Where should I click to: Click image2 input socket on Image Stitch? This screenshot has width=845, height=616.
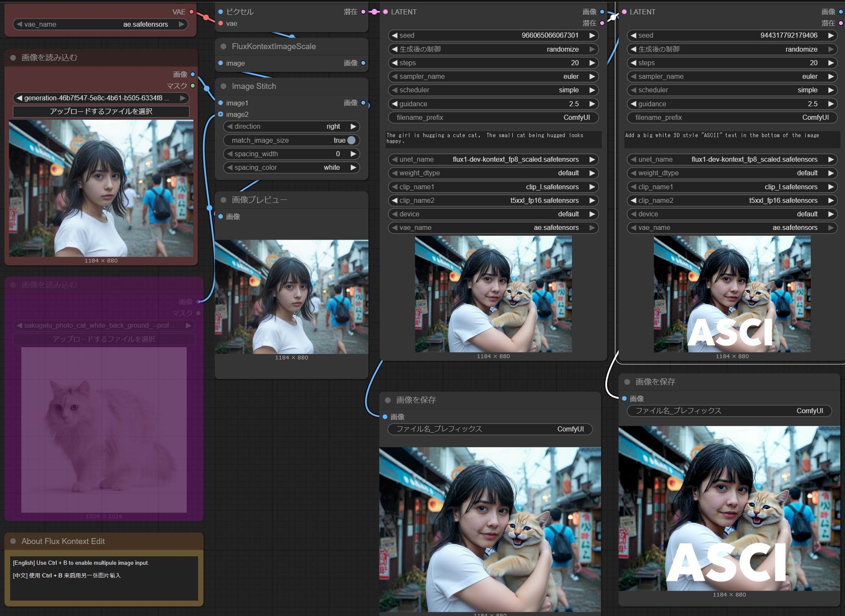(221, 114)
